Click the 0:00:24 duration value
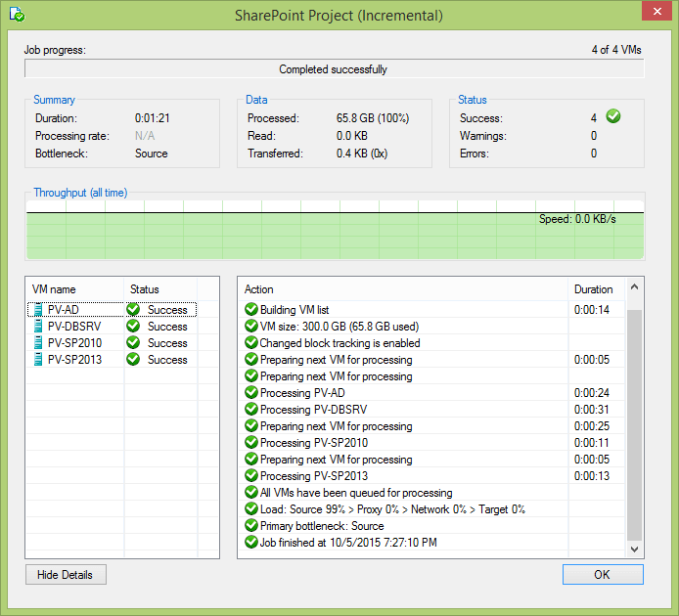This screenshot has height=616, width=679. [592, 393]
